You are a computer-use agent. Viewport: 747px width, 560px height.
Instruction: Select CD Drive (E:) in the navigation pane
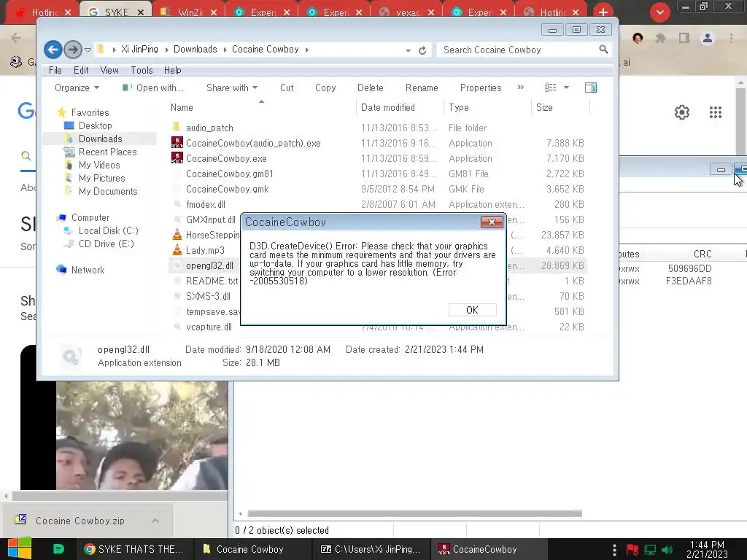click(107, 244)
